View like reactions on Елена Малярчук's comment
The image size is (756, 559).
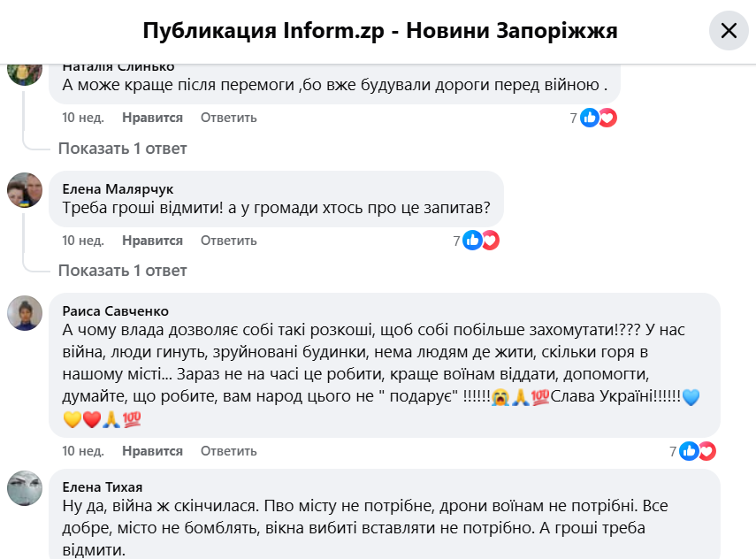point(472,241)
